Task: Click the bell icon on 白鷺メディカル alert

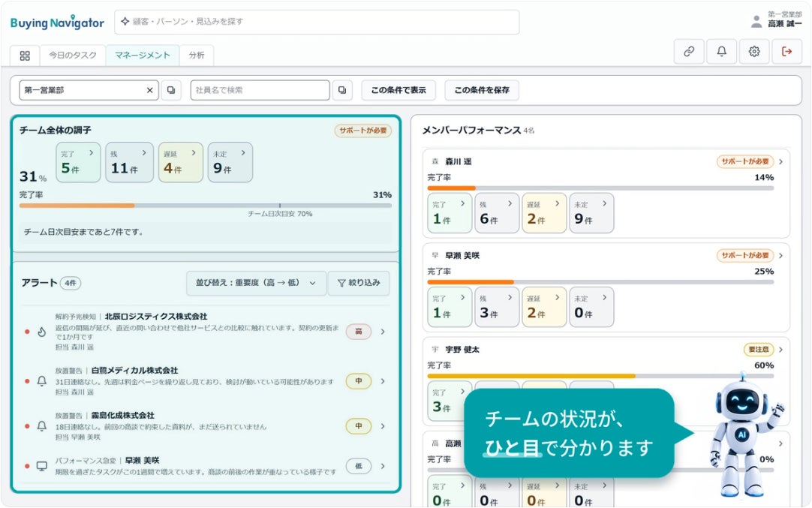Action: click(42, 381)
